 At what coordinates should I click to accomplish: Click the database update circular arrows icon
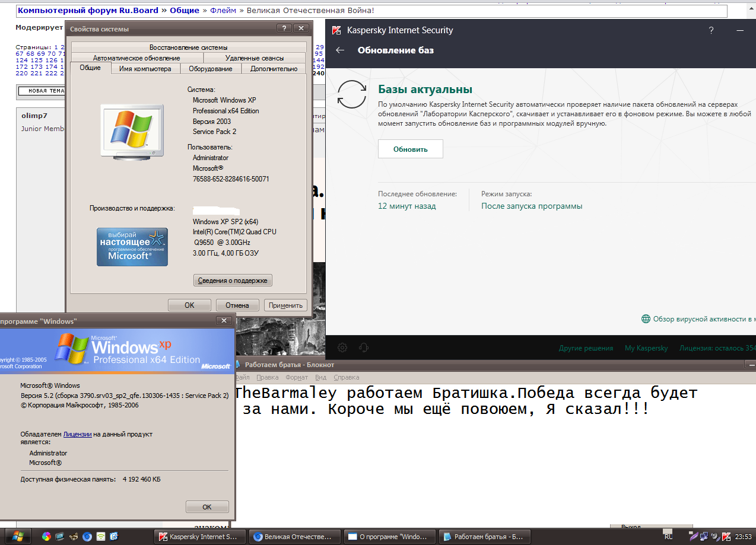tap(352, 95)
